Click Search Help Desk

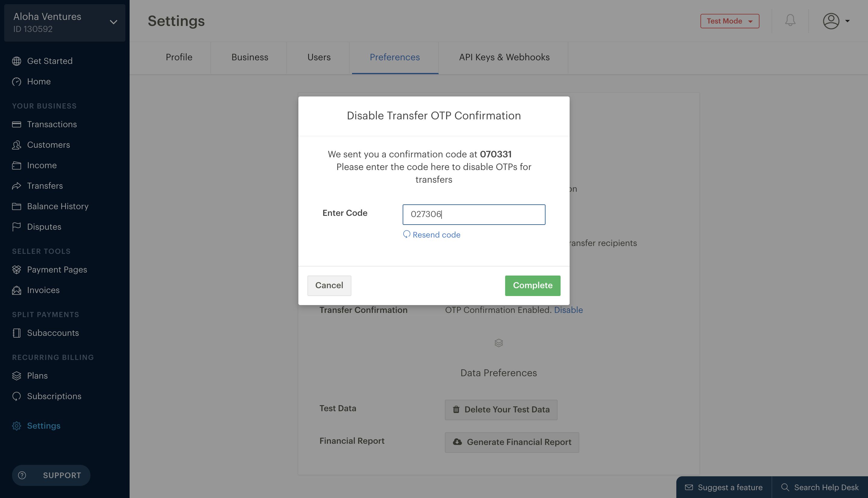point(820,487)
